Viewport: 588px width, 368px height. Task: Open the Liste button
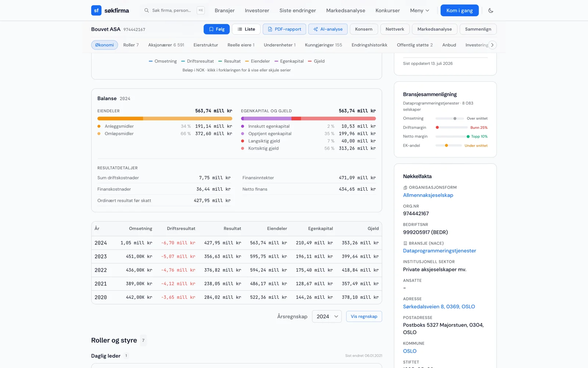coord(246,29)
